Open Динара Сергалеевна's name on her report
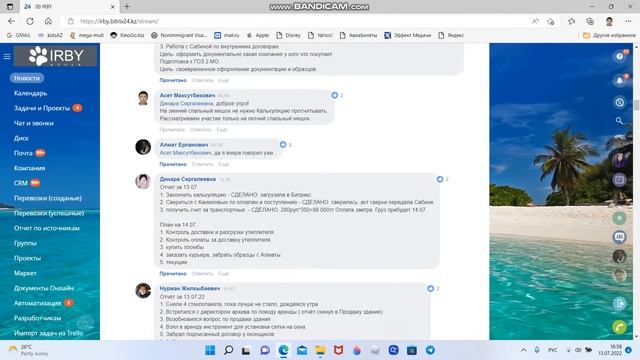This screenshot has width=640, height=360. pos(188,179)
